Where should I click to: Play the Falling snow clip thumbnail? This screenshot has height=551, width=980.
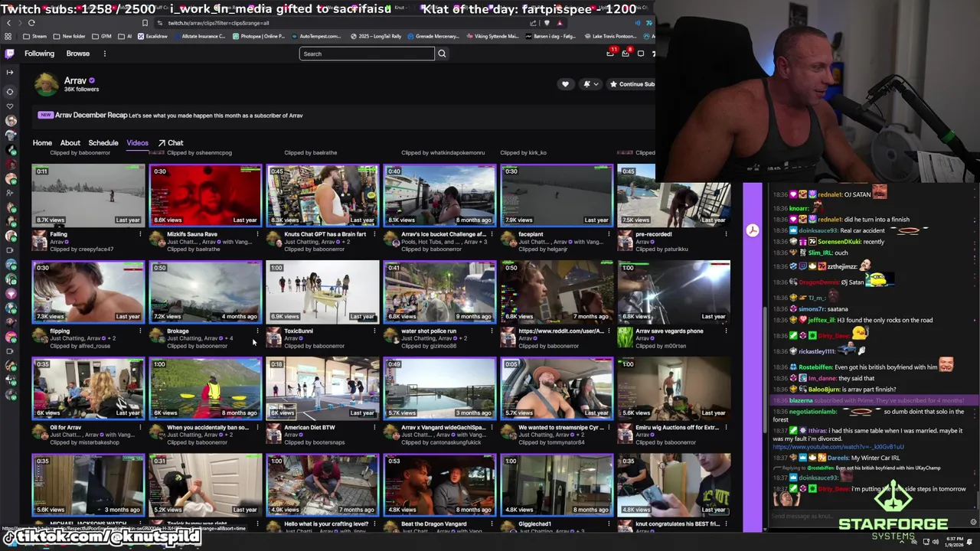pos(88,194)
